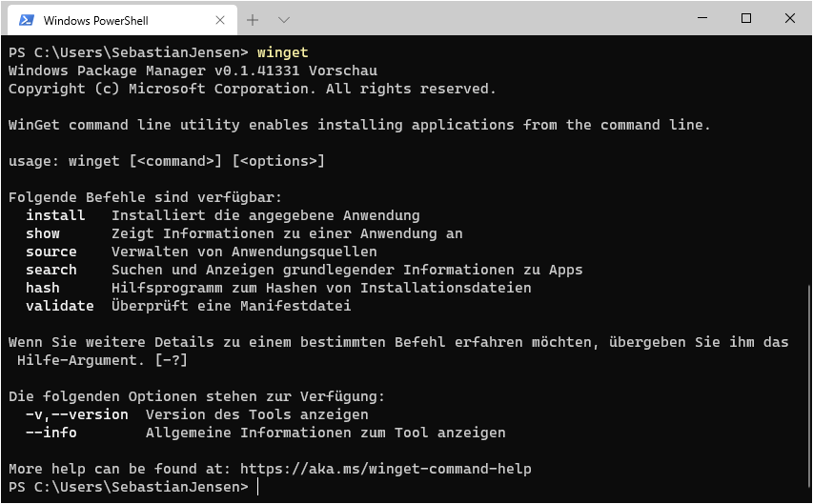The height and width of the screenshot is (504, 813).
Task: Click the validate command in the list
Action: tap(60, 306)
